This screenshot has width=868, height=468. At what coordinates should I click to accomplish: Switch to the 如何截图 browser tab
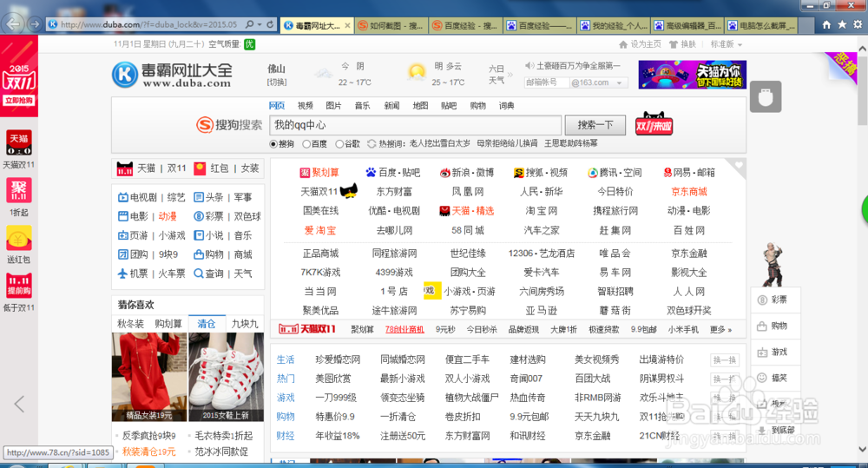tap(391, 25)
